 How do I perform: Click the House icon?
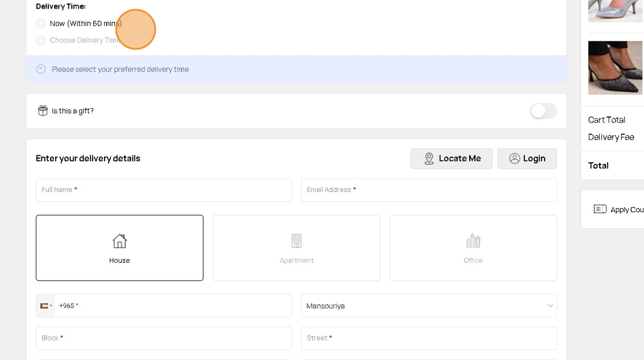pyautogui.click(x=120, y=241)
